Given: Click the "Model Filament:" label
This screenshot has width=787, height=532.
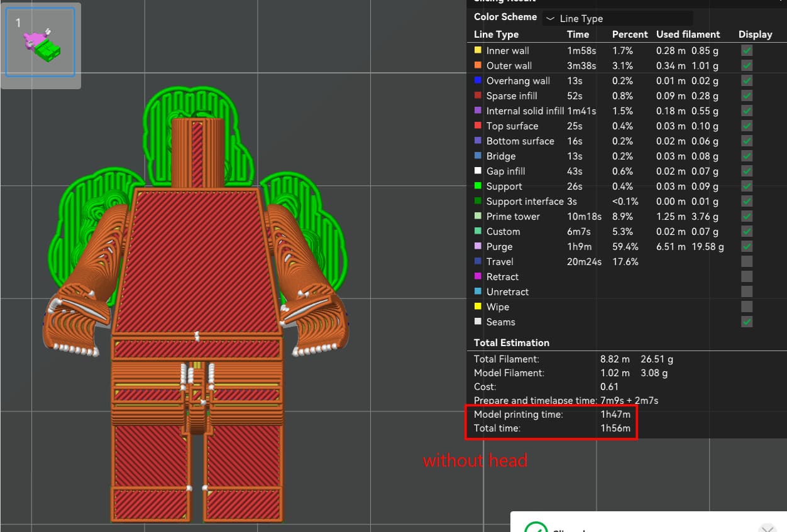Looking at the screenshot, I should pos(509,373).
